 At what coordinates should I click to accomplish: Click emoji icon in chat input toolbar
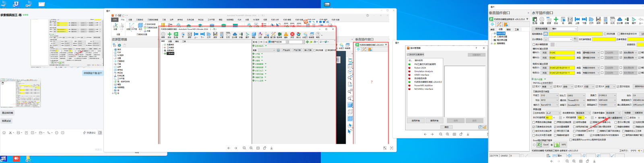click(x=4, y=132)
